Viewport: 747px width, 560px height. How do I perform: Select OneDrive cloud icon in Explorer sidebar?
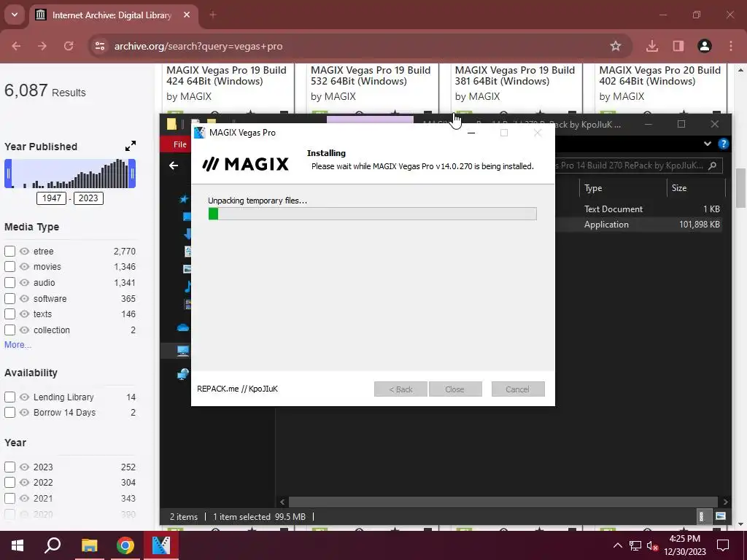[x=183, y=327]
